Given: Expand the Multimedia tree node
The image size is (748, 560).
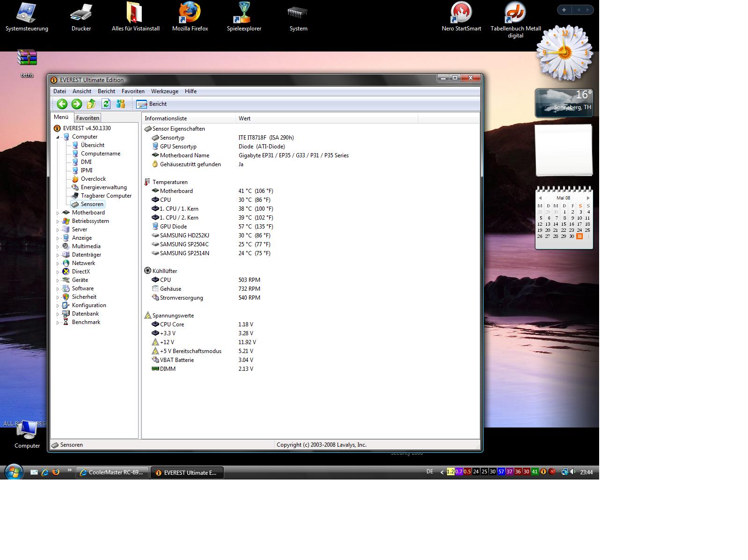Looking at the screenshot, I should pyautogui.click(x=58, y=247).
